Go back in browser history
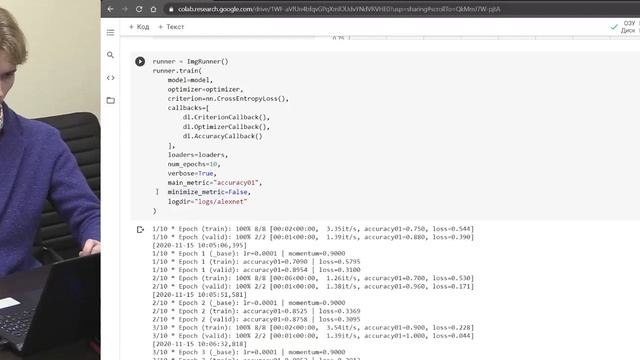Viewport: 640px width, 360px height. coord(110,9)
